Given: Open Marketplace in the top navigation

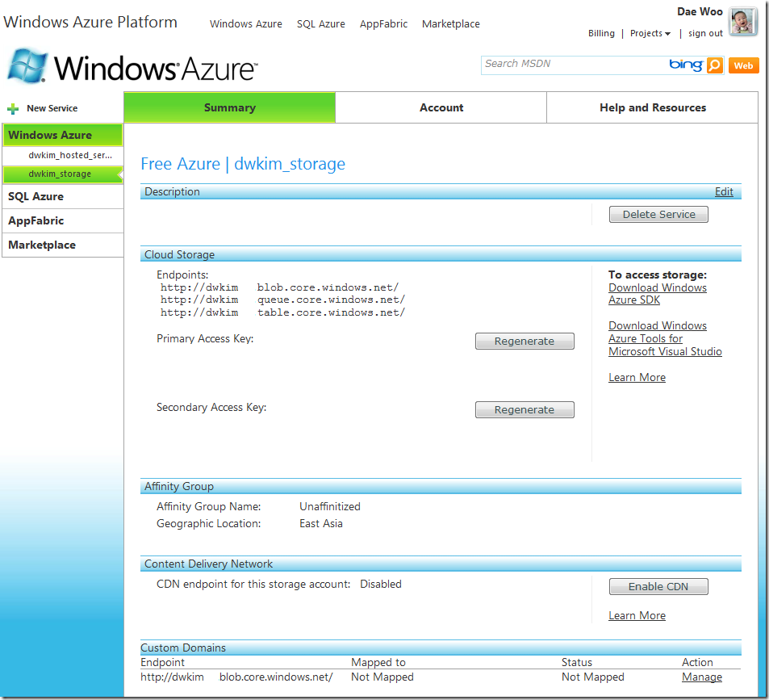Looking at the screenshot, I should (451, 24).
